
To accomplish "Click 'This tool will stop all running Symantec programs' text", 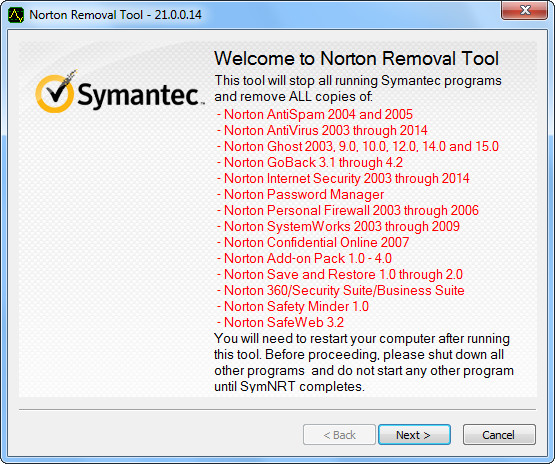I will (x=358, y=81).
